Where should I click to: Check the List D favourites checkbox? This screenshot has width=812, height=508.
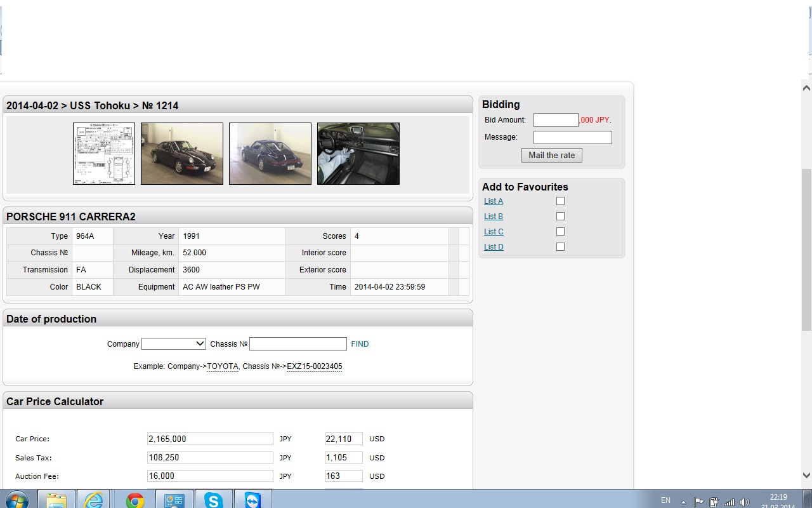tap(560, 246)
